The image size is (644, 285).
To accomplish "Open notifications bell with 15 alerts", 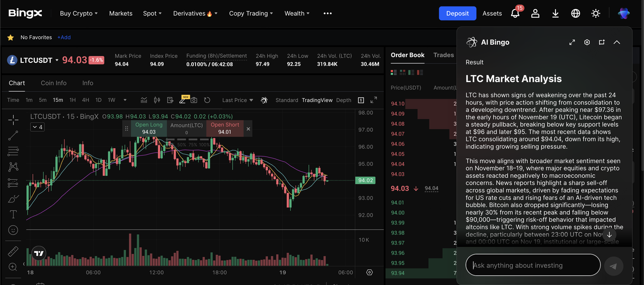I will (x=515, y=14).
